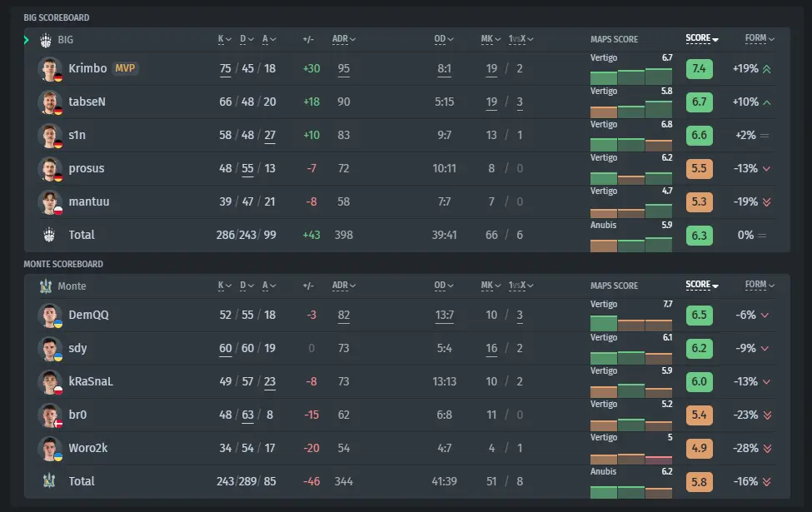Sort Monte scoreboard by ADR
Image resolution: width=812 pixels, height=512 pixels.
(343, 286)
